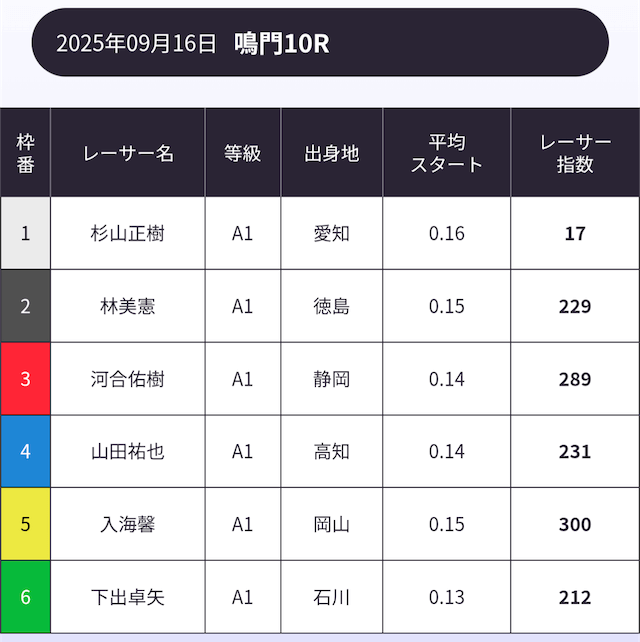The height and width of the screenshot is (642, 640).
Task: Click the dark gray lane 2 cell
Action: (x=26, y=306)
